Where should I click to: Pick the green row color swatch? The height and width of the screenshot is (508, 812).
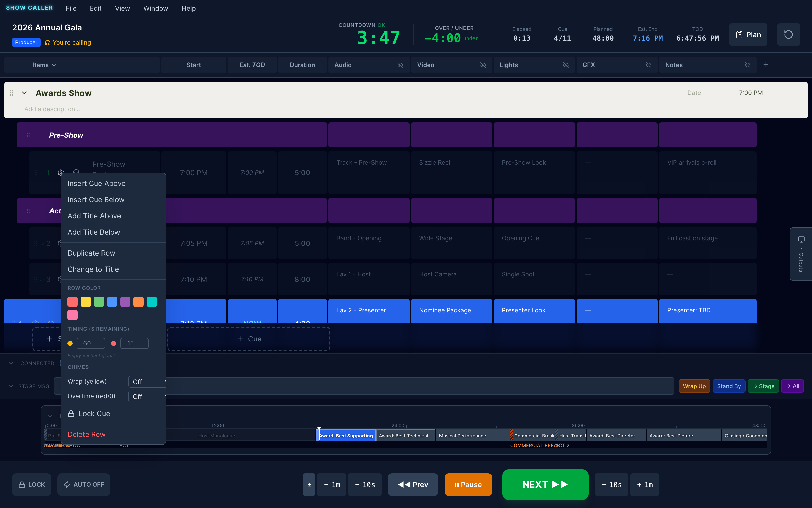pos(99,302)
